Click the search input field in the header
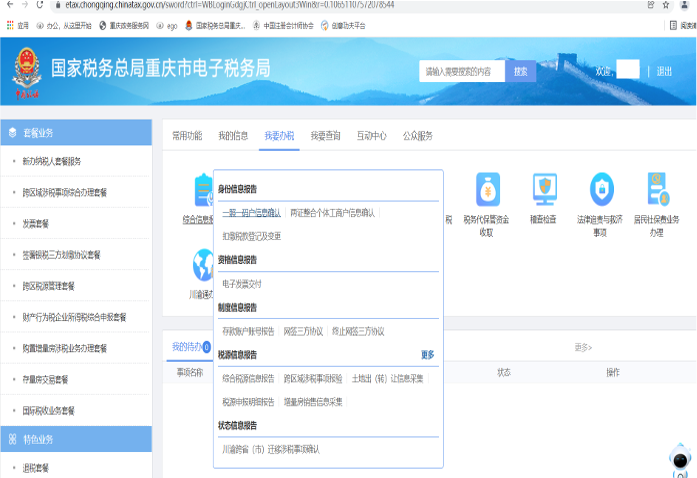The height and width of the screenshot is (478, 697). tap(462, 71)
